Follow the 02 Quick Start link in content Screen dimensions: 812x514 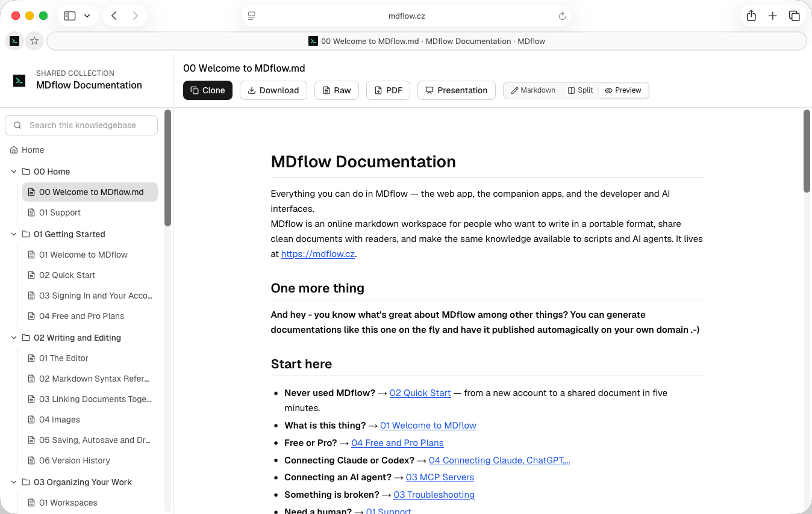[x=420, y=393]
